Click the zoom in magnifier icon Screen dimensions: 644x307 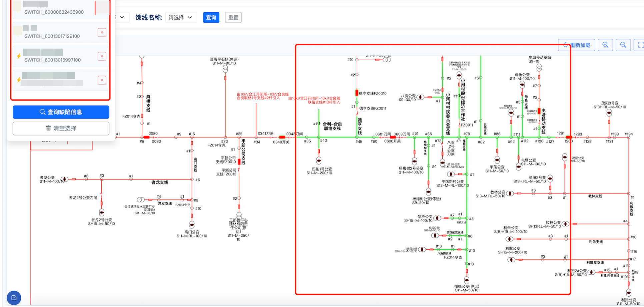point(605,45)
